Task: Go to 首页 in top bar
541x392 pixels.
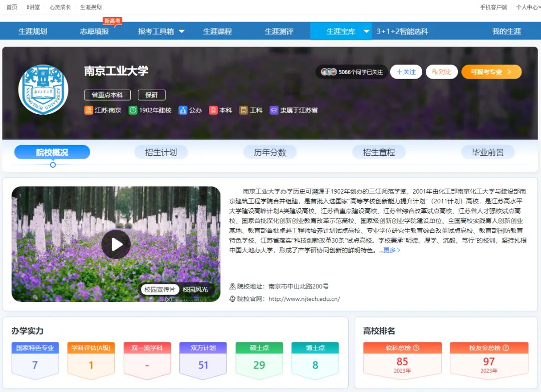Action: click(12, 7)
